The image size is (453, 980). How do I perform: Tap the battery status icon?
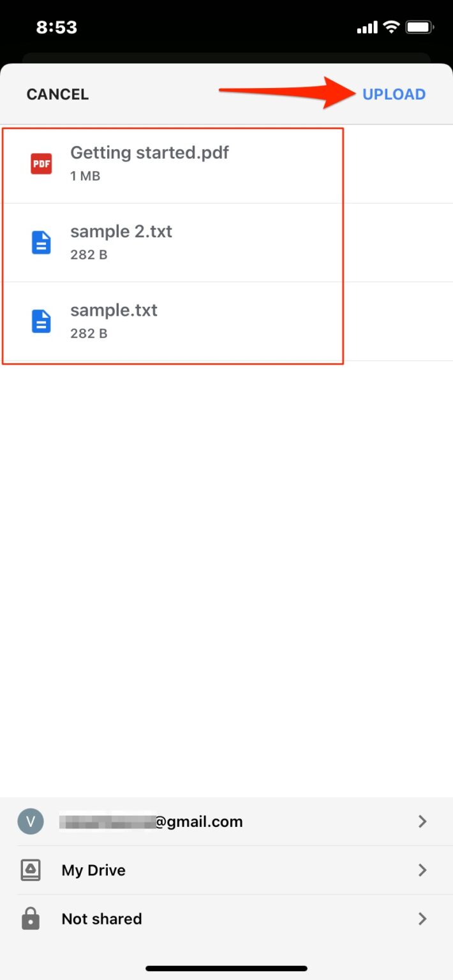click(420, 27)
